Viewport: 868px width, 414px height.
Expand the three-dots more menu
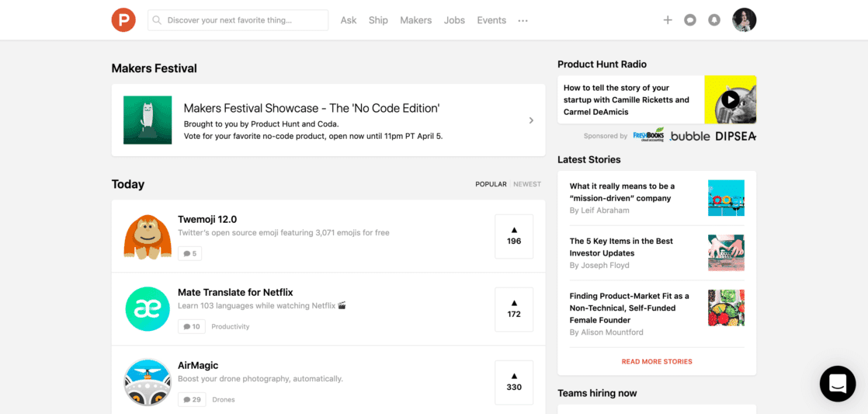click(x=523, y=20)
